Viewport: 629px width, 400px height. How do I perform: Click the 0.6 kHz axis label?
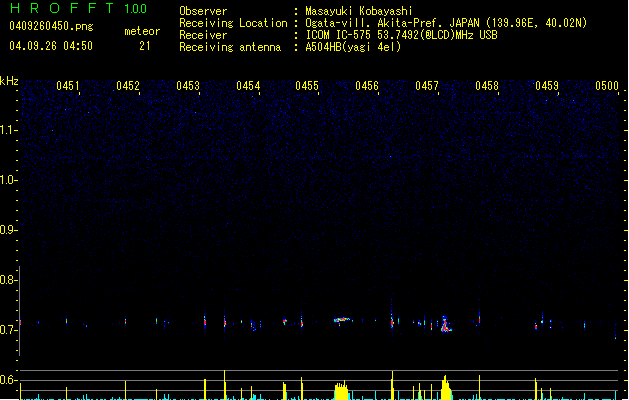8,380
